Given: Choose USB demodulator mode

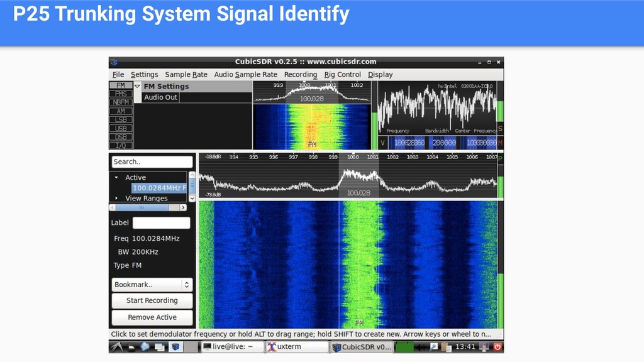Looking at the screenshot, I should pos(121,128).
